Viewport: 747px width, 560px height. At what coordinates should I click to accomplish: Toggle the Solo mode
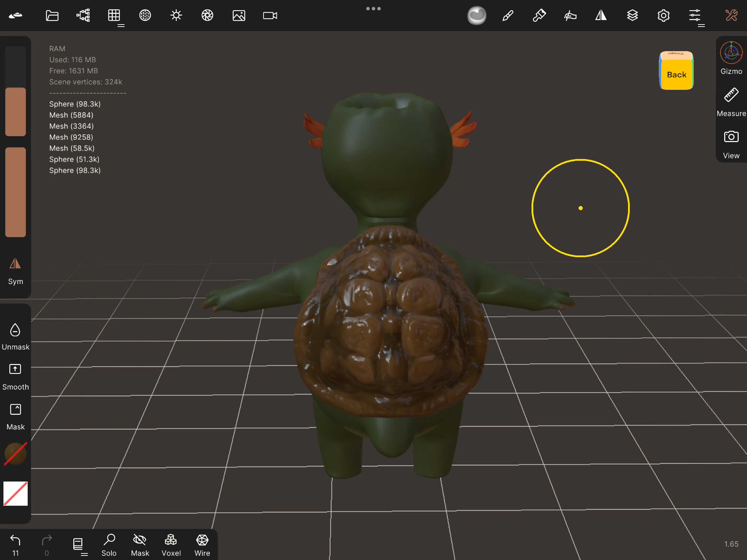click(109, 545)
